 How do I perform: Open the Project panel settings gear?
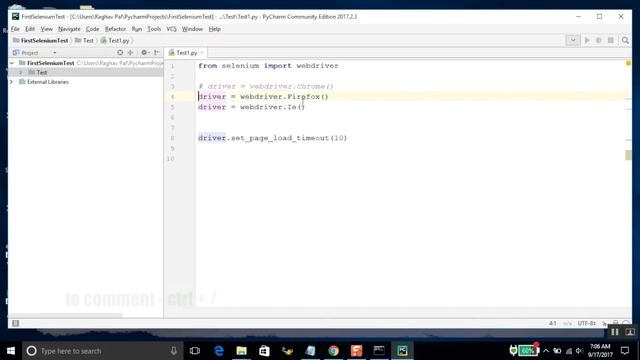[144, 53]
